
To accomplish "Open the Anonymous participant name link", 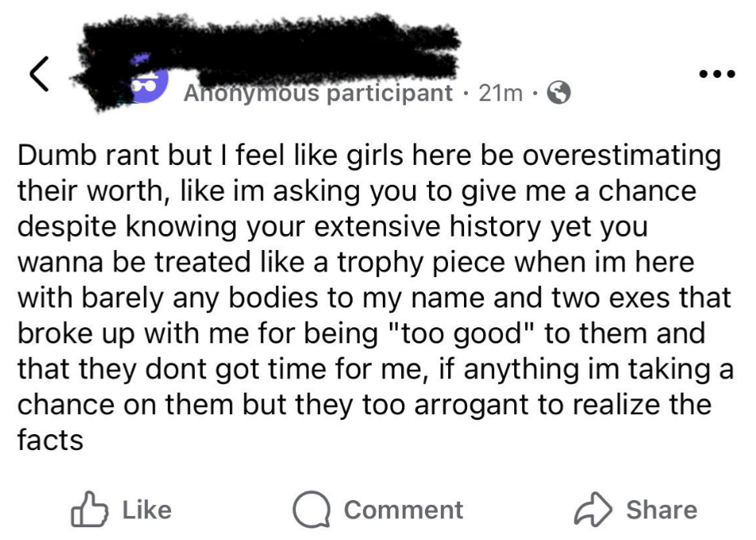I will [318, 94].
